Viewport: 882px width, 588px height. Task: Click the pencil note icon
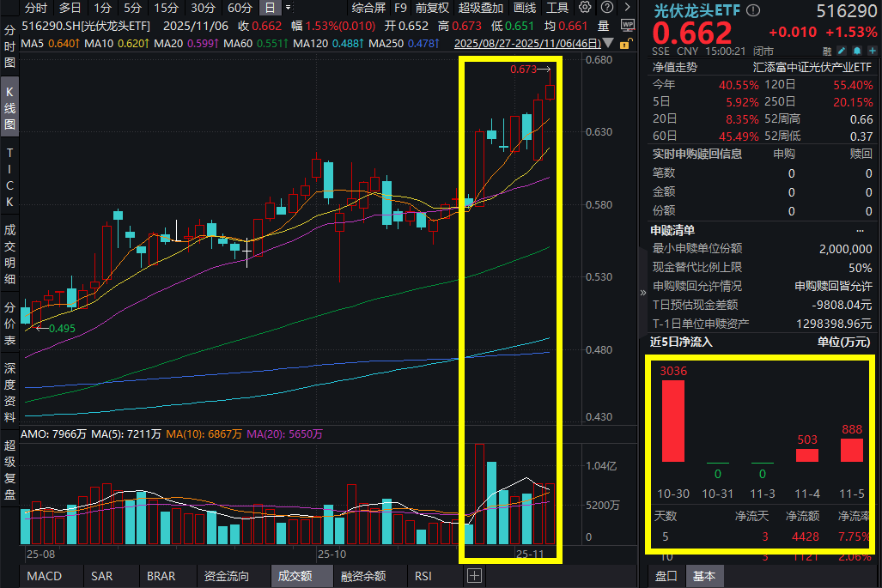842,52
